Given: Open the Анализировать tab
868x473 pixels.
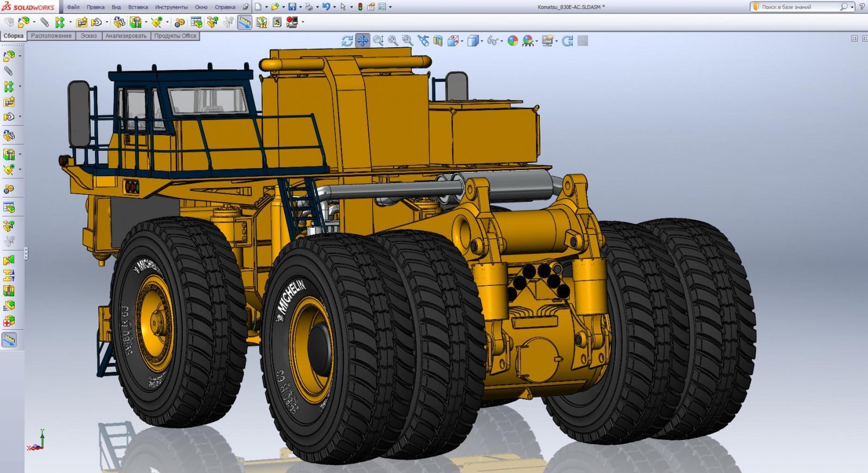Looking at the screenshot, I should pyautogui.click(x=126, y=36).
